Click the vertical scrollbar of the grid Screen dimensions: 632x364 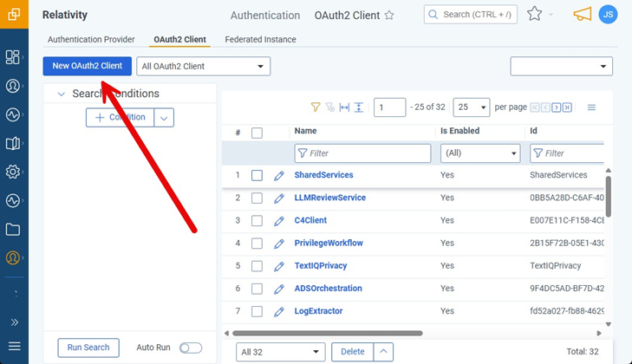pyautogui.click(x=609, y=197)
